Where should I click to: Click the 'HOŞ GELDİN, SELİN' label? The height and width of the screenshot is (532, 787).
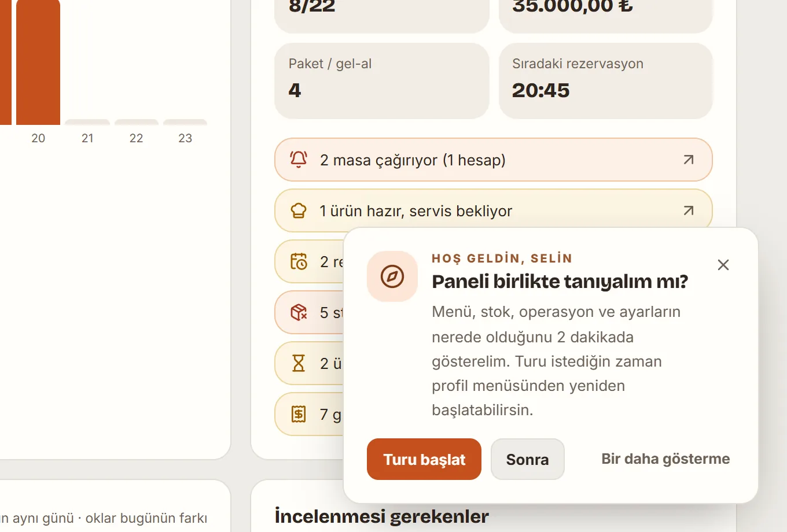click(502, 258)
